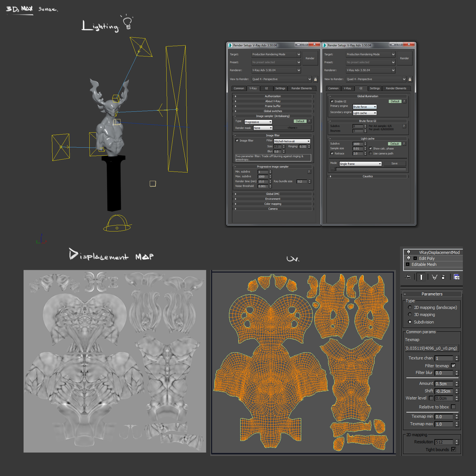The image size is (476, 476).
Task: Click Save button in Light cache
Action: click(394, 164)
